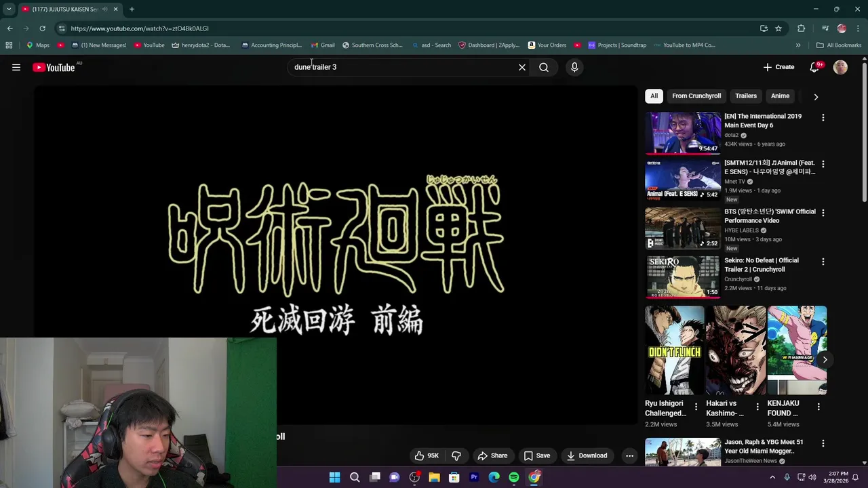Viewport: 868px width, 488px height.
Task: Dislike the video with thumbs down
Action: (456, 455)
